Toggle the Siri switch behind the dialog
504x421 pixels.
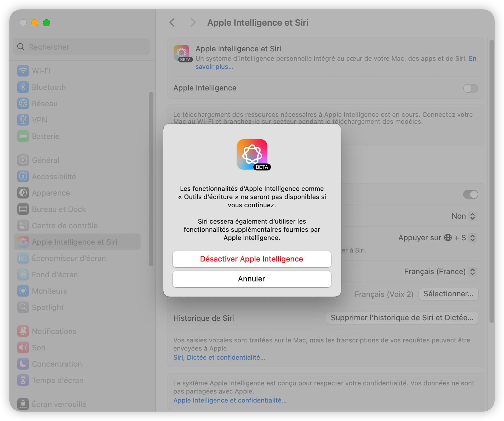point(470,194)
